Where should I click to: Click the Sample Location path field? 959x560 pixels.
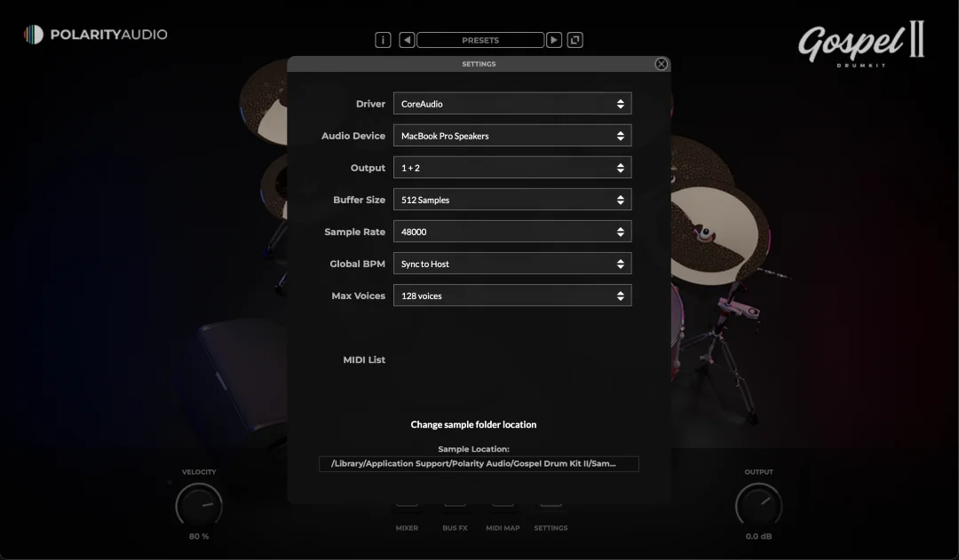pyautogui.click(x=479, y=463)
